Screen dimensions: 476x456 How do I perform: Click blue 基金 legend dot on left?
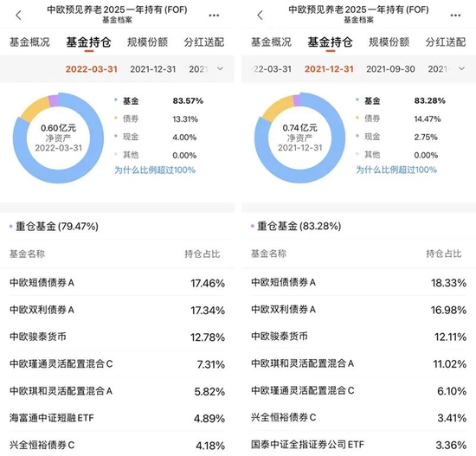click(x=116, y=100)
